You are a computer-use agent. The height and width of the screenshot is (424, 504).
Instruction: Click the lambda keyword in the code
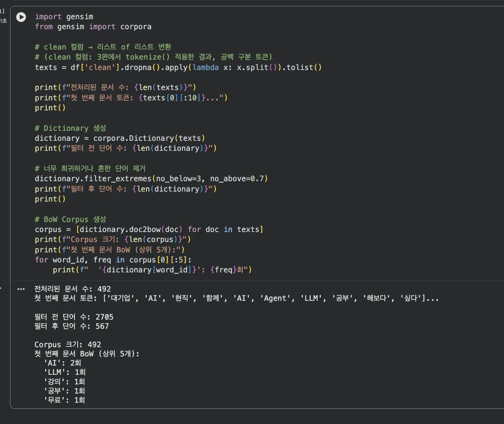click(x=206, y=67)
